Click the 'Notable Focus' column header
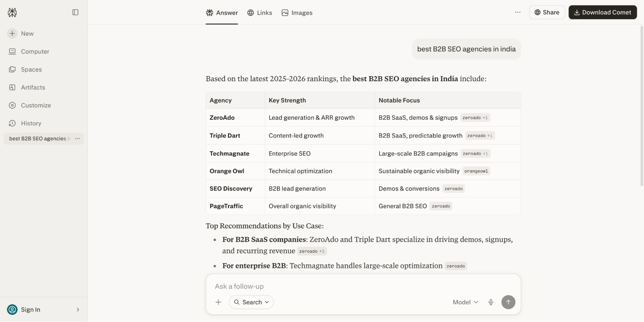644x322 pixels. pos(448,100)
